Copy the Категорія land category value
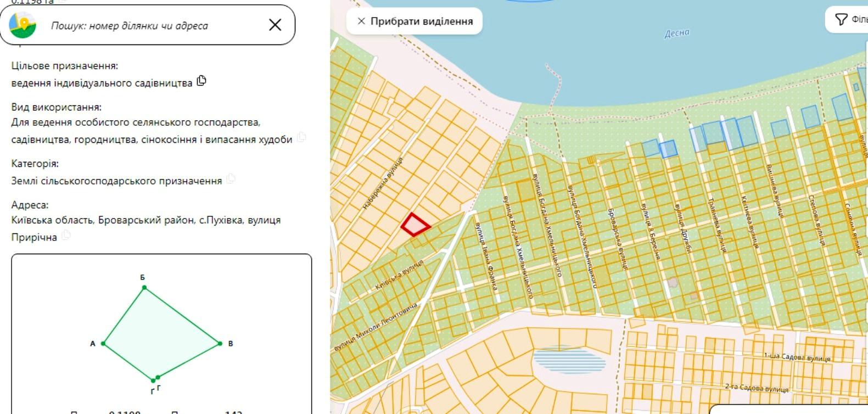The width and height of the screenshot is (868, 414). click(231, 179)
